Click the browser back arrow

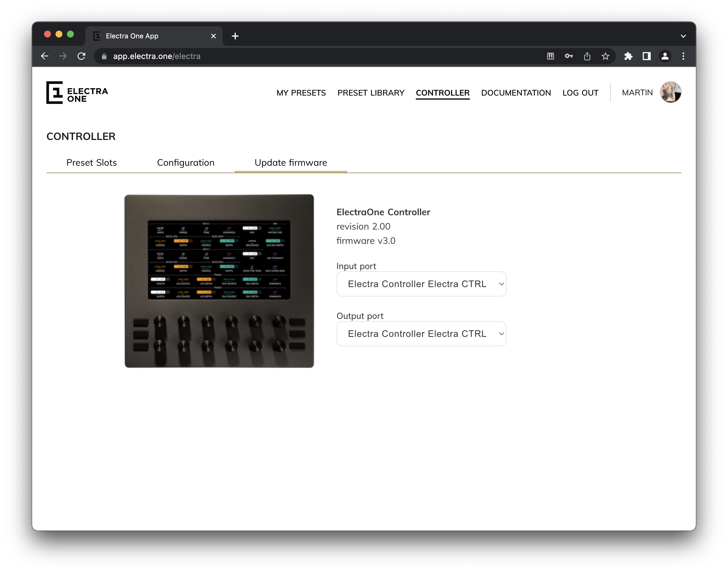tap(45, 56)
